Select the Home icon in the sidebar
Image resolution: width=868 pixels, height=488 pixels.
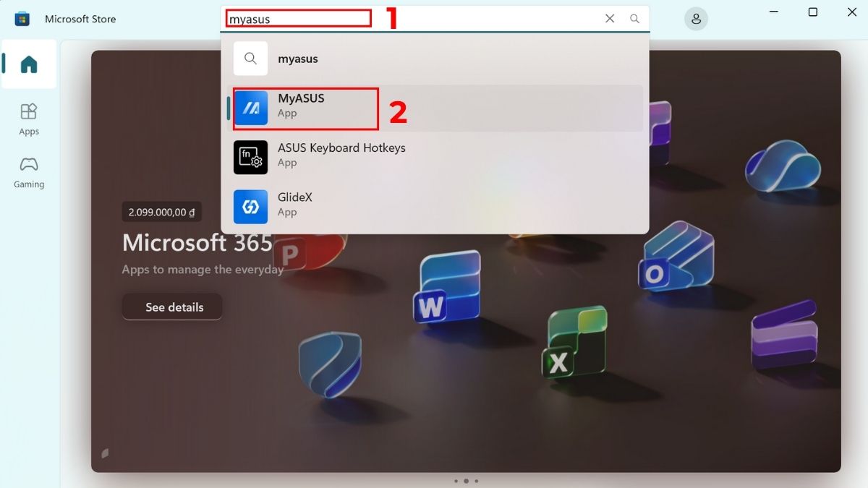click(29, 64)
